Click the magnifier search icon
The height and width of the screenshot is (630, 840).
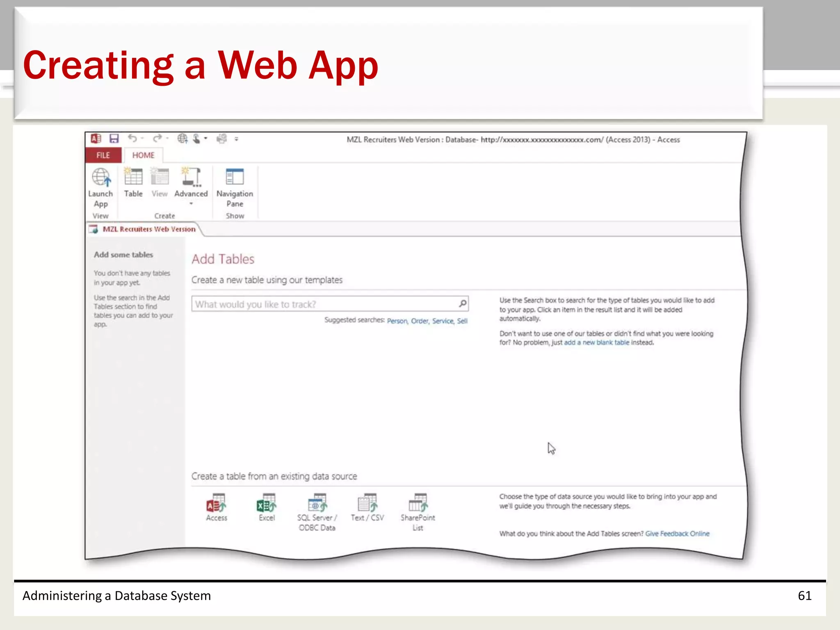click(463, 304)
